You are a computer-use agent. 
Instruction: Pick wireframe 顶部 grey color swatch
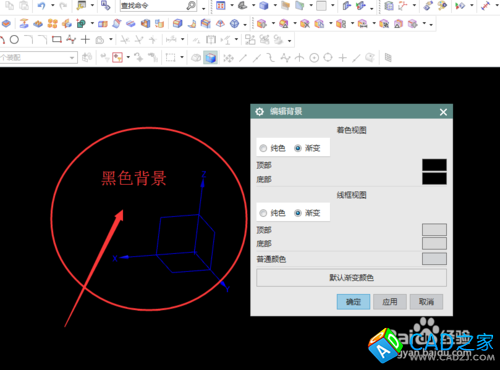pos(434,230)
